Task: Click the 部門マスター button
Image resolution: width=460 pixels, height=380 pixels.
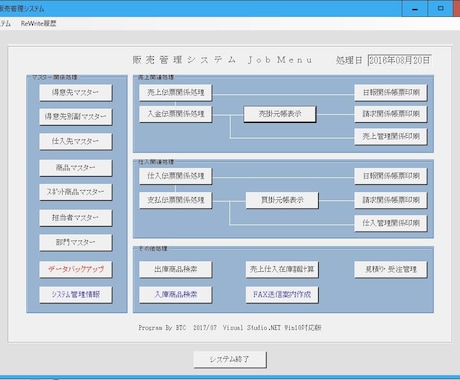Action: pos(76,243)
